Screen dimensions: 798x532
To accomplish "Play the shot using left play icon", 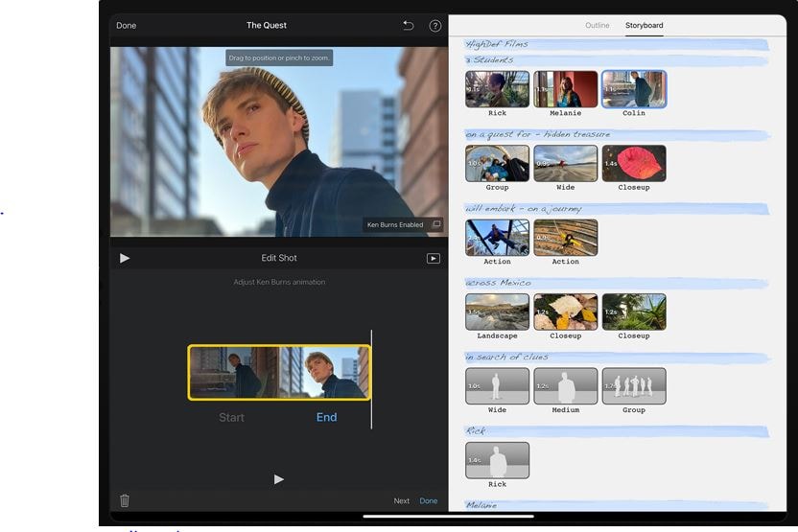I will (x=125, y=259).
